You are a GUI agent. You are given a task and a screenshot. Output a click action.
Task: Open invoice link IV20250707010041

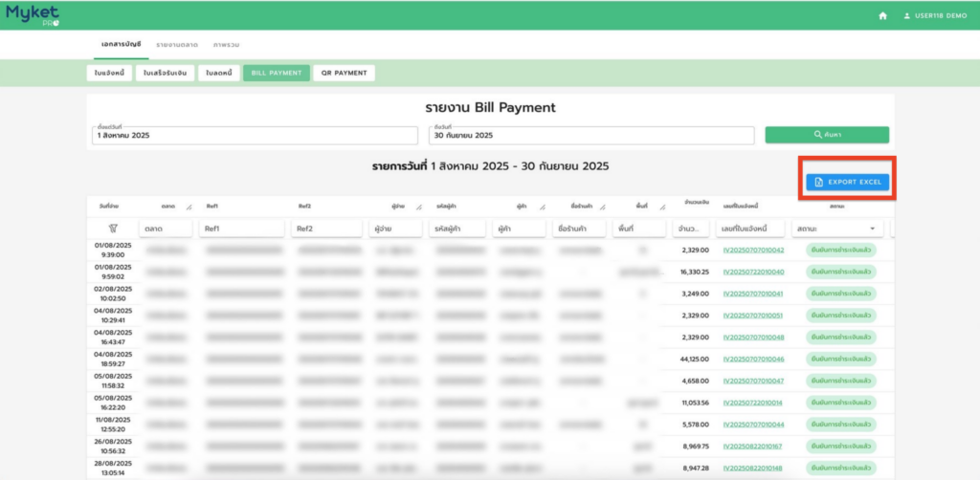click(753, 294)
